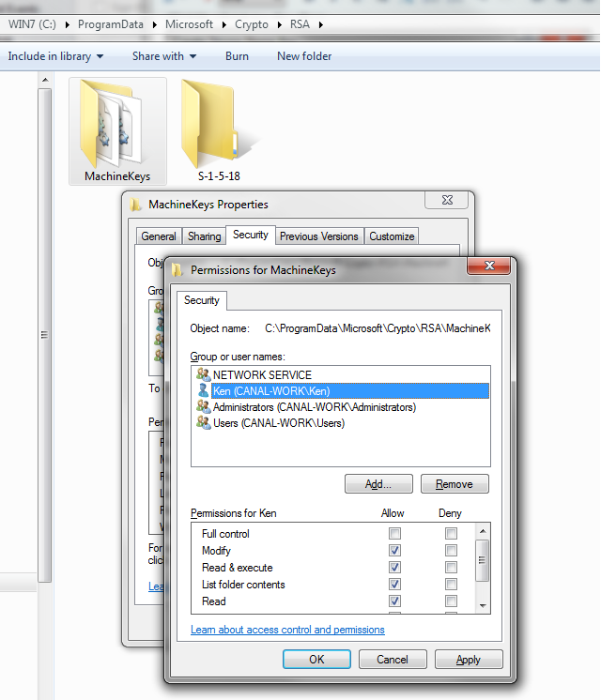
Task: Check Deny for Read & execute
Action: (451, 568)
